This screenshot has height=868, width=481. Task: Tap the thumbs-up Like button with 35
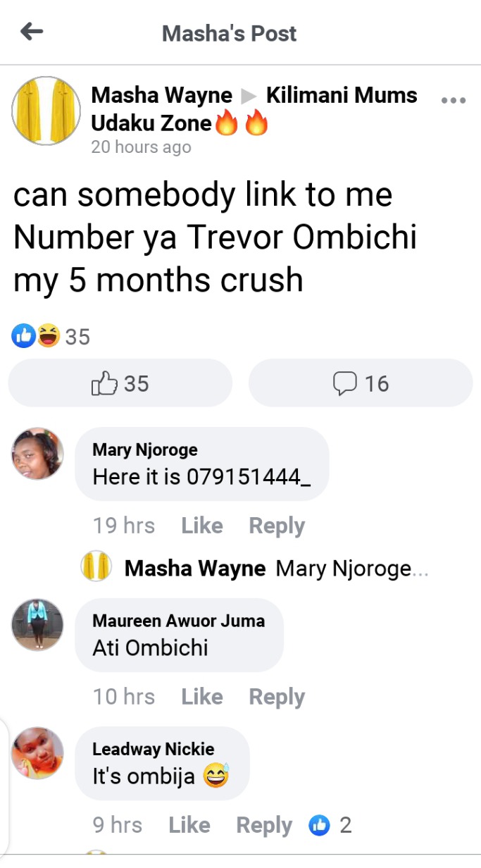tap(120, 383)
